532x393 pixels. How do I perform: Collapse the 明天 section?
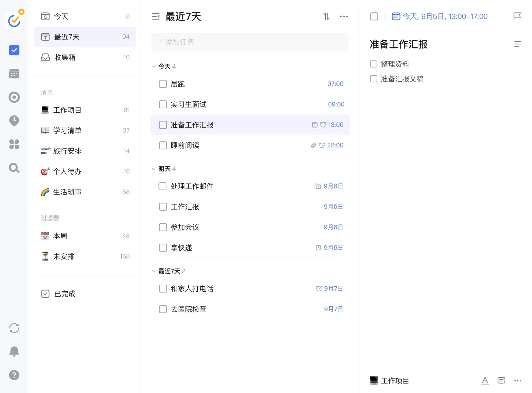[154, 169]
